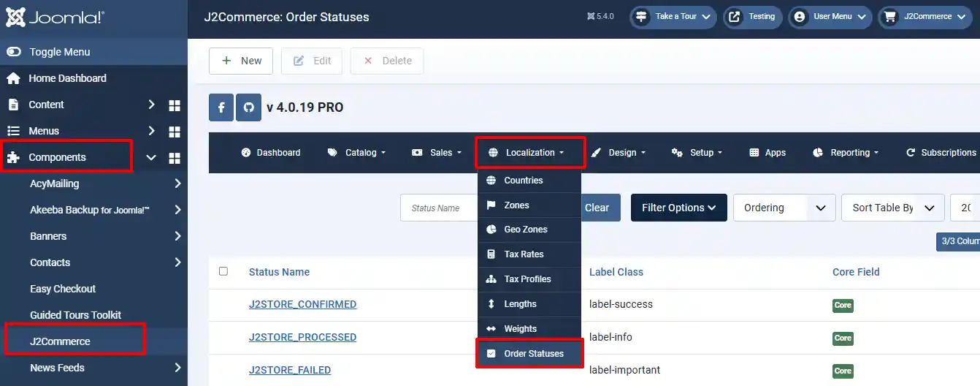Open the J2Commerce header dropdown
Screen dimensions: 980x386
pyautogui.click(x=926, y=17)
